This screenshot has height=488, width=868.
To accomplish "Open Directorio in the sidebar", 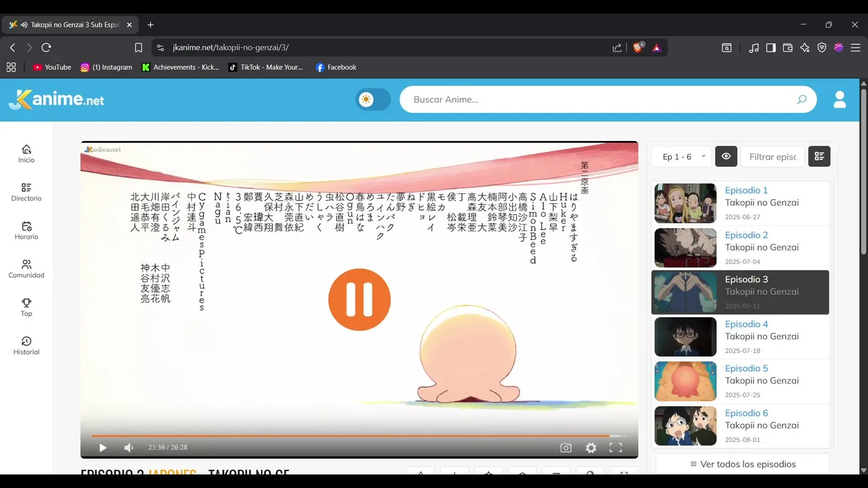I will (26, 192).
